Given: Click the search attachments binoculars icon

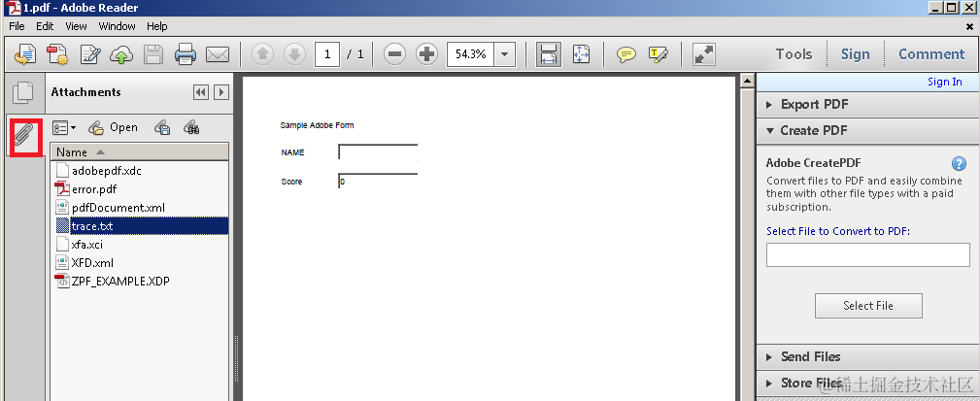Looking at the screenshot, I should [191, 127].
